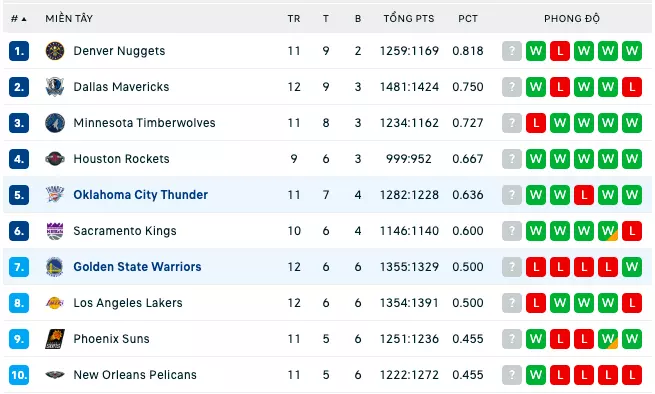Screen dimensions: 655x394
Task: Click Golden State Warriors' green W form badge
Action: pyautogui.click(x=632, y=267)
